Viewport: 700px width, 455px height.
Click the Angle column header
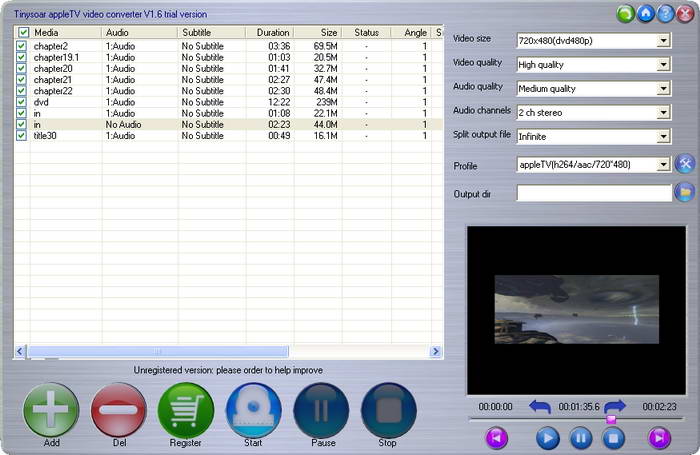point(411,32)
